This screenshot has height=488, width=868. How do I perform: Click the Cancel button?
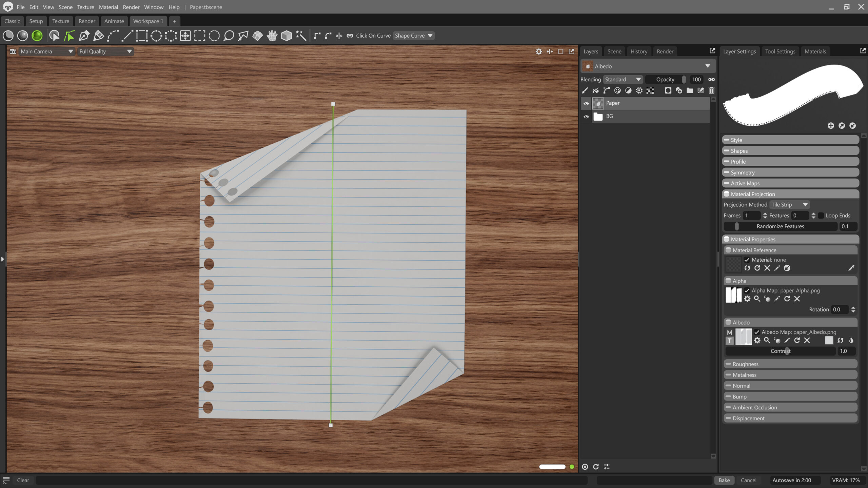pos(748,480)
